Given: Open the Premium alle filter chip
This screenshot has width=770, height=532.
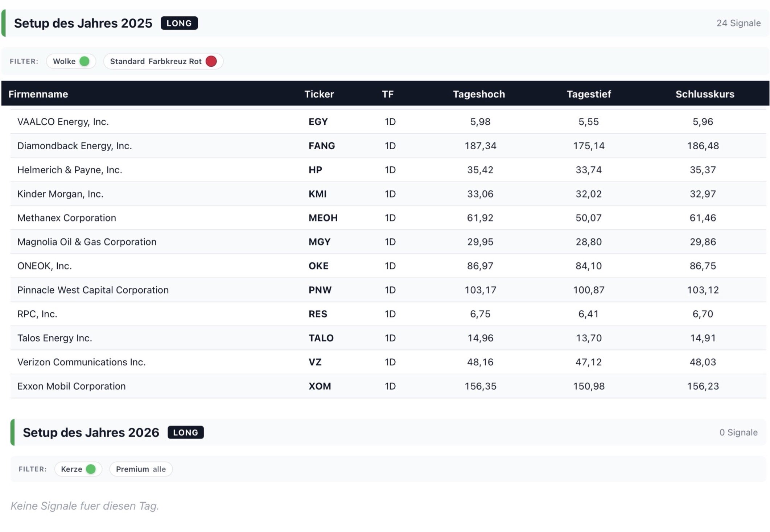Looking at the screenshot, I should 141,469.
